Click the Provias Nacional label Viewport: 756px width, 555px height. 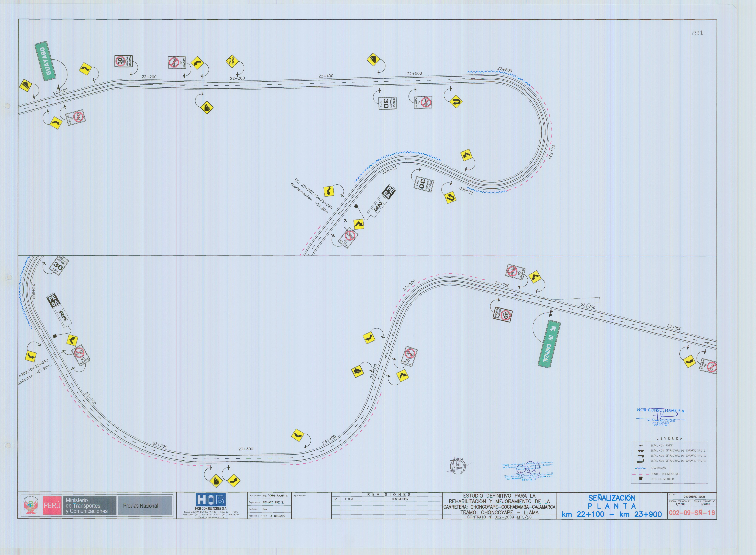(x=140, y=506)
